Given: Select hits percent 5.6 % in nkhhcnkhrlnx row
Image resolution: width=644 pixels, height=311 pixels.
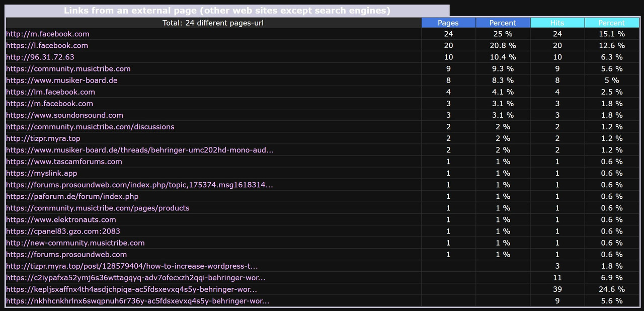Looking at the screenshot, I should (612, 300).
